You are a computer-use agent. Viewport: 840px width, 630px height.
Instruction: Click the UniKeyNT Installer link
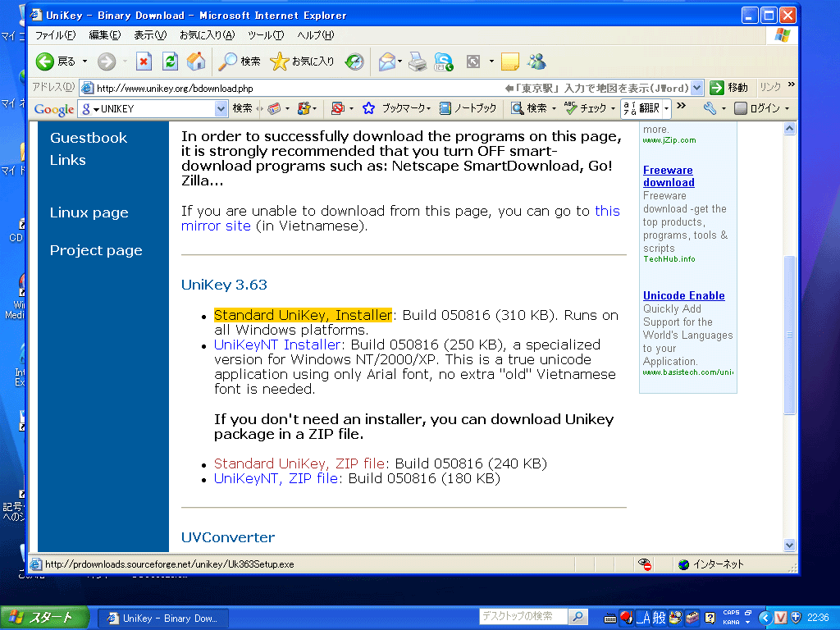(x=277, y=345)
